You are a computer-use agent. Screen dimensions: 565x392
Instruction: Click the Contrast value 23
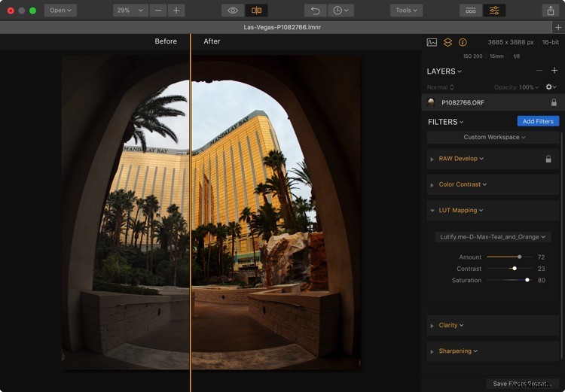click(541, 269)
